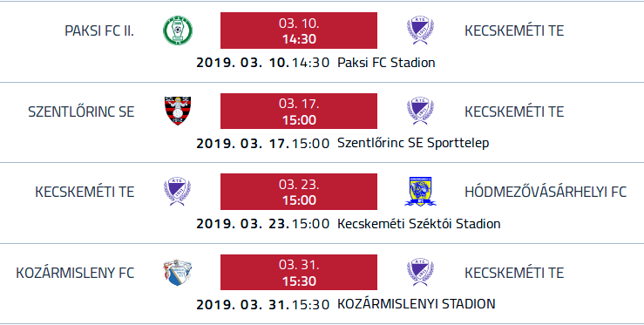The width and height of the screenshot is (644, 325).
Task: Open the 03. 17. 15:00 match box
Action: 299,111
